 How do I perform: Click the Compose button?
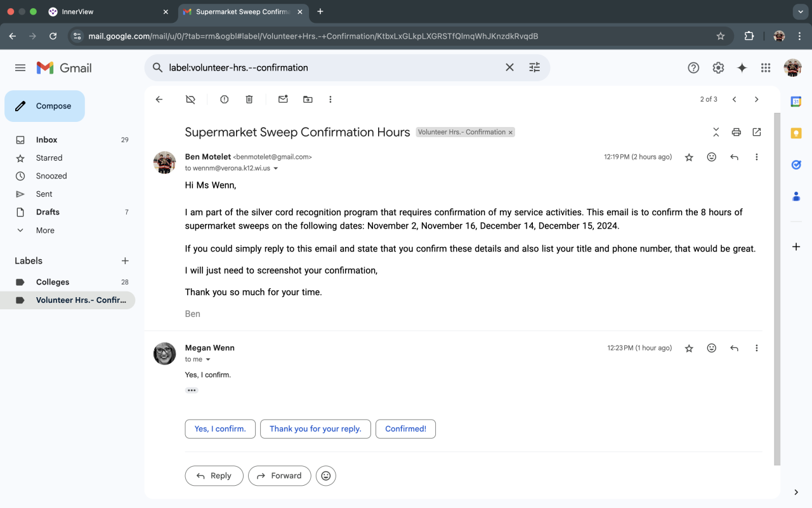pos(44,106)
